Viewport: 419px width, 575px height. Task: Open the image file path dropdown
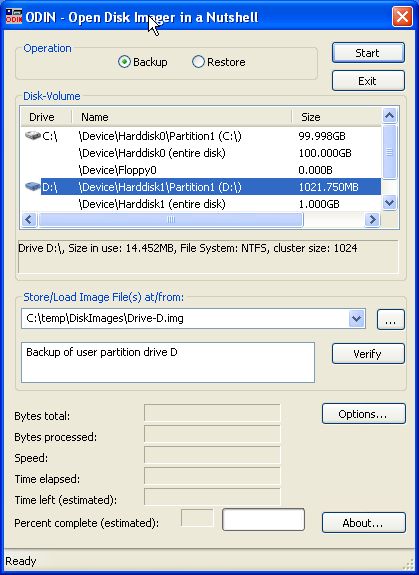point(356,318)
